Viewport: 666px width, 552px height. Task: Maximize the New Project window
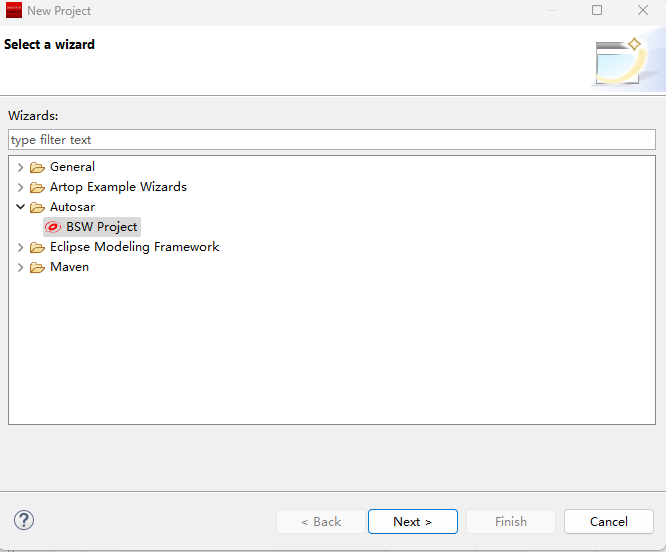click(x=597, y=10)
